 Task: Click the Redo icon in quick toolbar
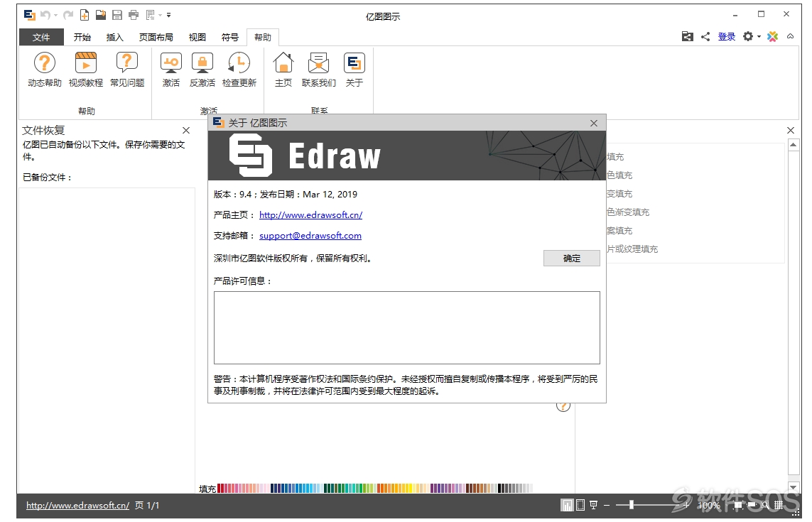[x=67, y=15]
